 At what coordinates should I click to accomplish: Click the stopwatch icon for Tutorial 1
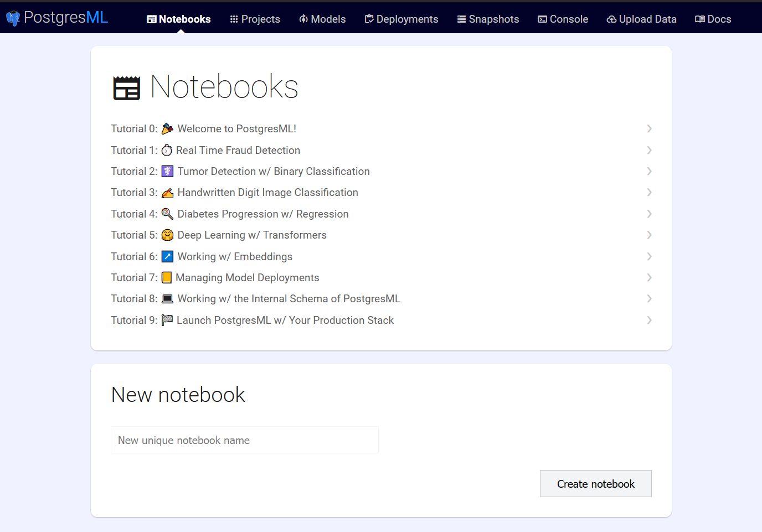[167, 151]
